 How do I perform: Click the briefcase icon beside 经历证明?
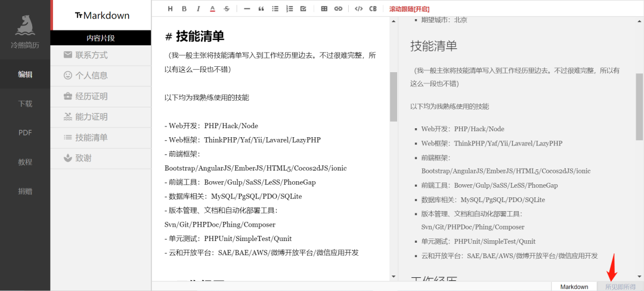coord(68,97)
